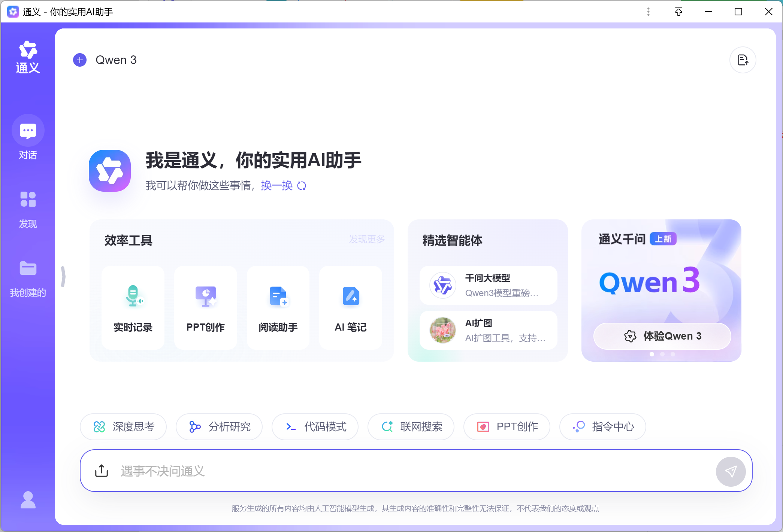Click the pen note icon of AI 笔记
Screen dimensions: 783x532
[351, 296]
